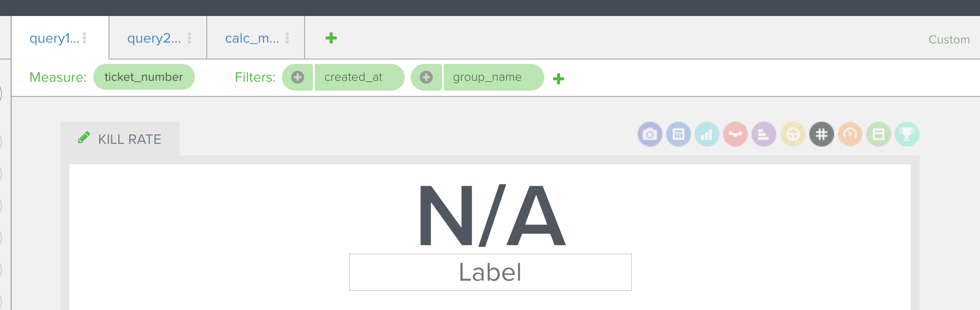Switch to the vertical bar chart icon
The height and width of the screenshot is (310, 980).
click(707, 134)
